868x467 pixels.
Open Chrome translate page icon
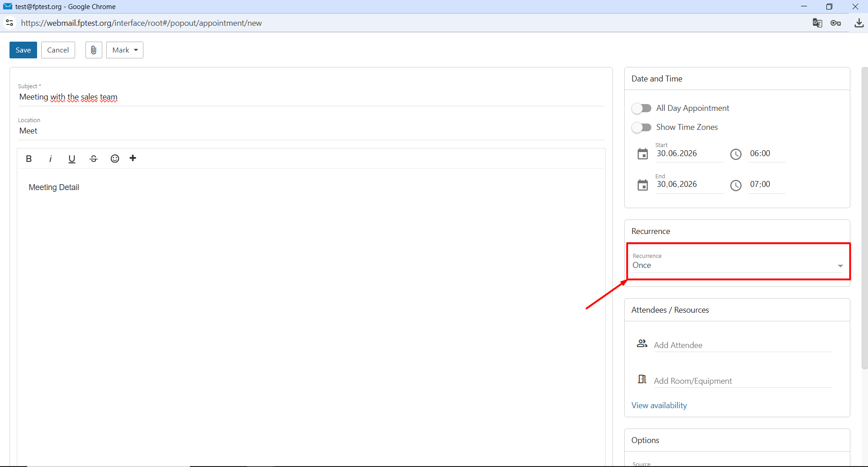click(817, 23)
